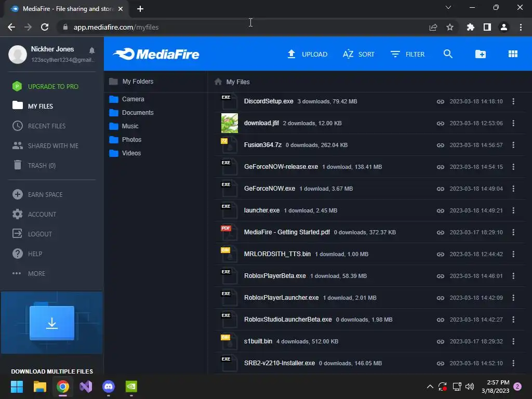The height and width of the screenshot is (399, 532).
Task: Open Earn Space page
Action: click(37, 194)
